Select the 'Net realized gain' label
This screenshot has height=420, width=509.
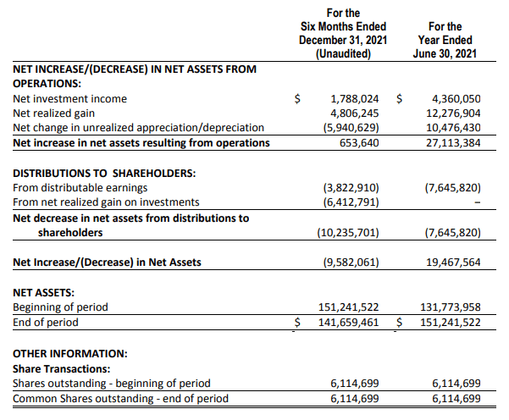pyautogui.click(x=54, y=113)
